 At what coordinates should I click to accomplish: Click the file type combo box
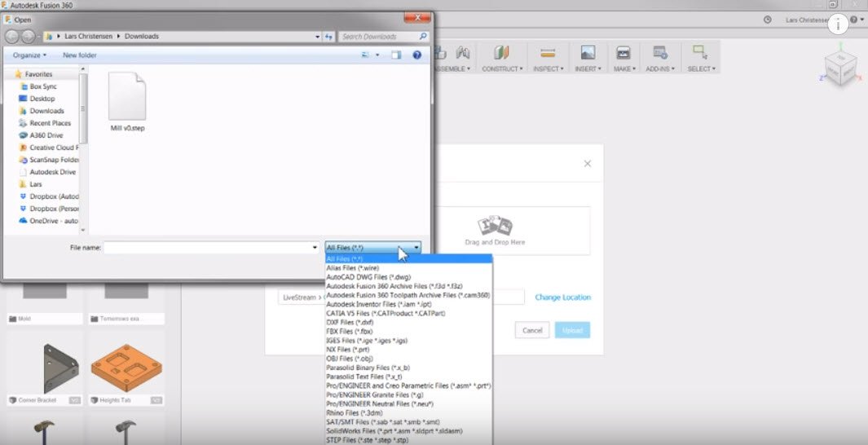coord(372,248)
